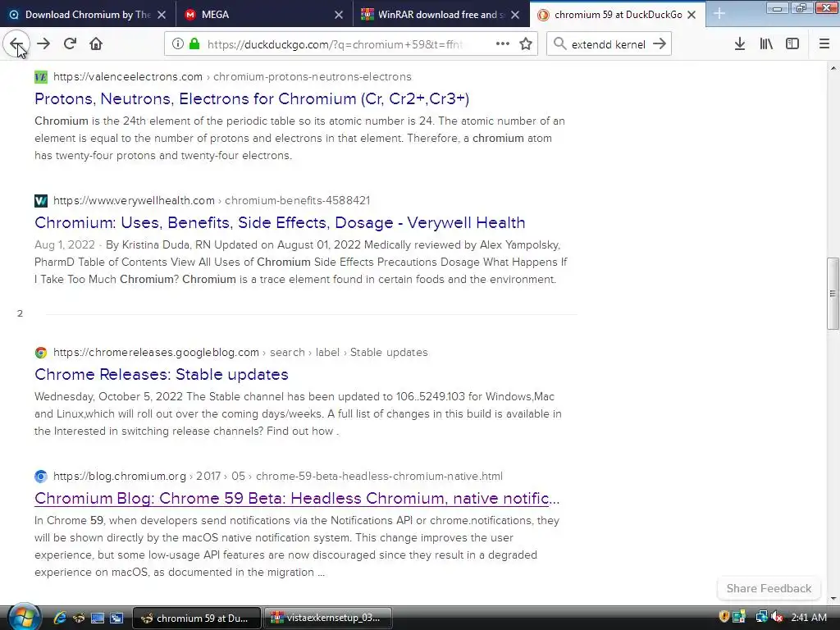Click 'Aug 1, 2022' date text
The height and width of the screenshot is (630, 840).
pyautogui.click(x=64, y=244)
